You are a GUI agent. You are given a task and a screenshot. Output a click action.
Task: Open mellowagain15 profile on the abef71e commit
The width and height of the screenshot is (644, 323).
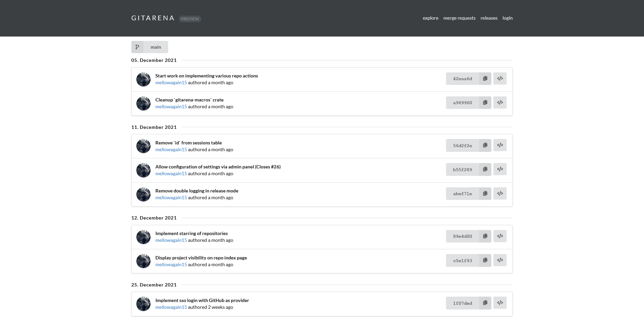click(171, 198)
